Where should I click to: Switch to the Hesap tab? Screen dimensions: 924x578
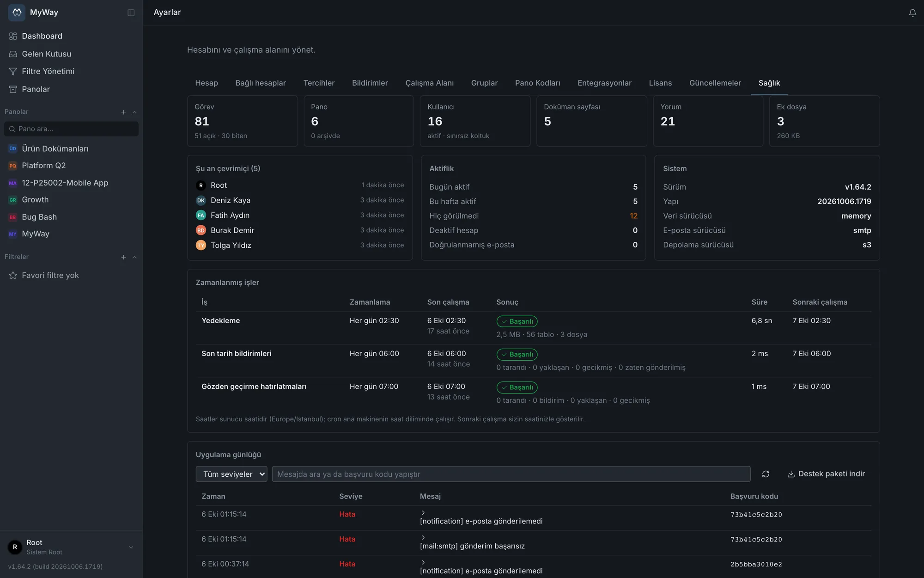(x=207, y=83)
